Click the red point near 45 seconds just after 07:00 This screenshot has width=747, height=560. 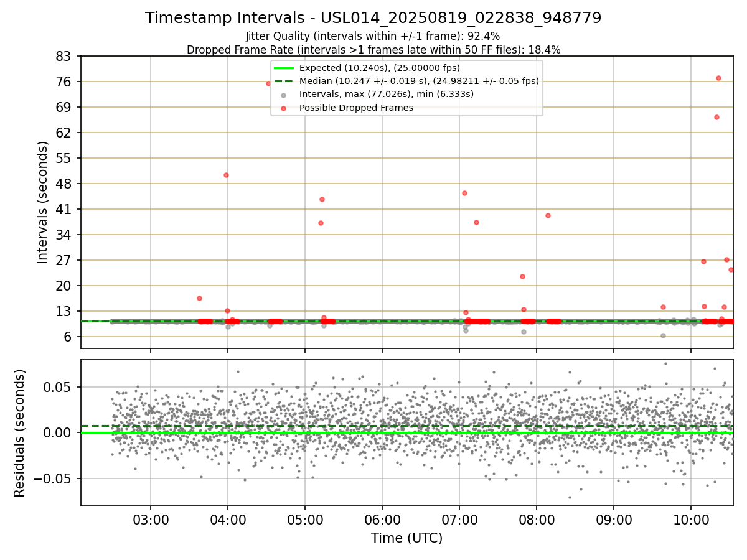point(464,193)
